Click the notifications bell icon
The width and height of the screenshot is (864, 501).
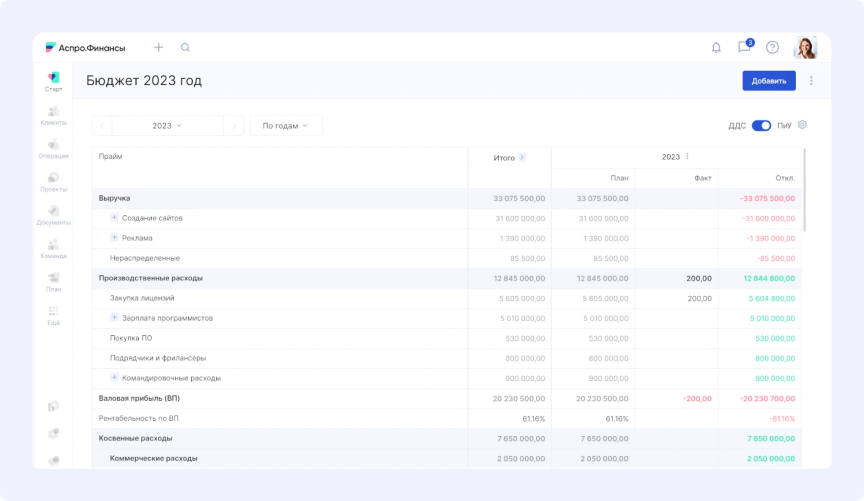(x=716, y=47)
